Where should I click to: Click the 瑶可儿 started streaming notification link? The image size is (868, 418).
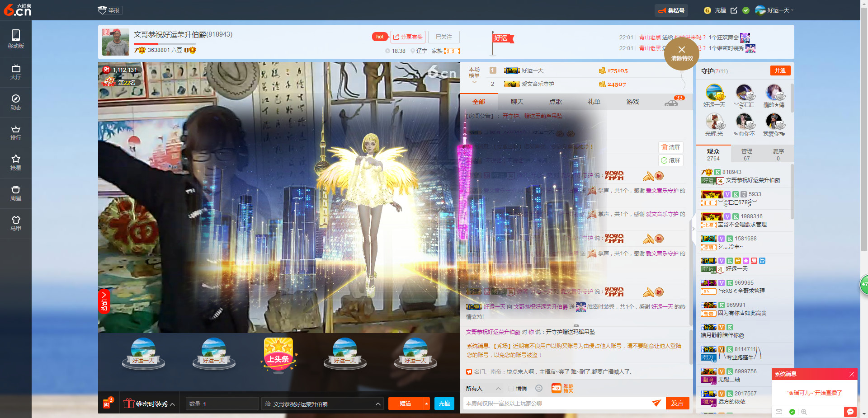(814, 393)
